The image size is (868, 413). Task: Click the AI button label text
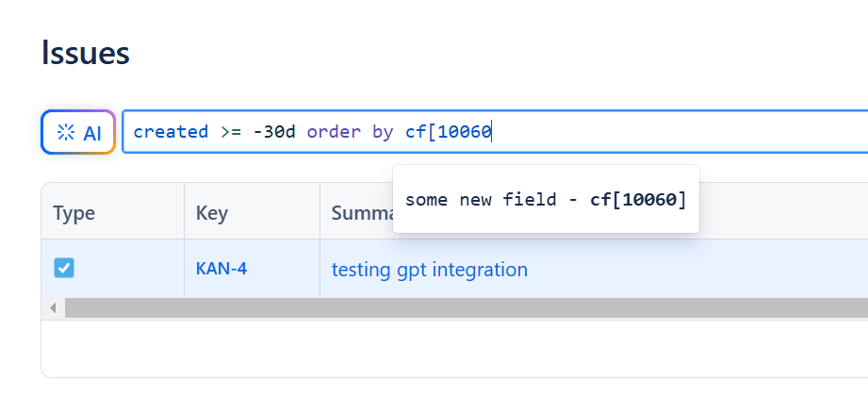click(92, 133)
